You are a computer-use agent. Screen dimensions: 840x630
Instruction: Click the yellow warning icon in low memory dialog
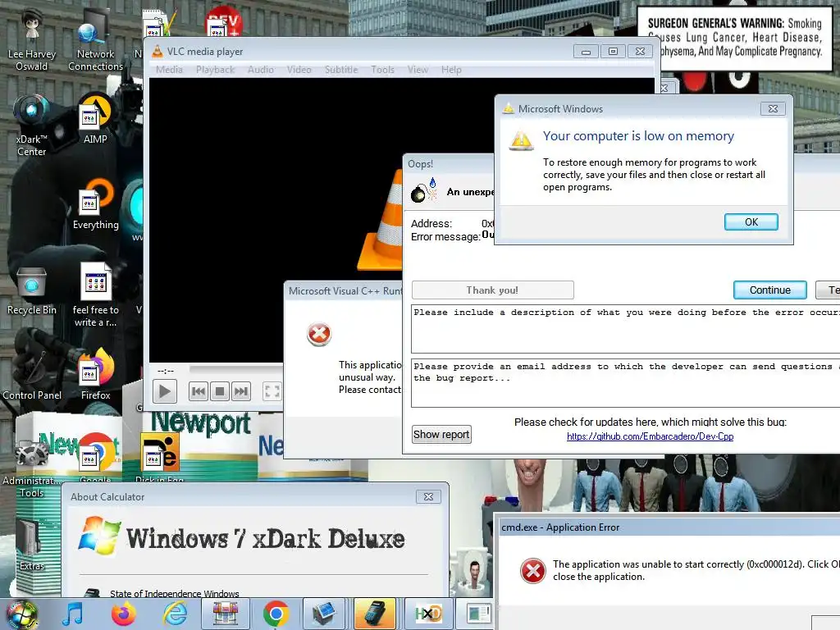pos(521,140)
